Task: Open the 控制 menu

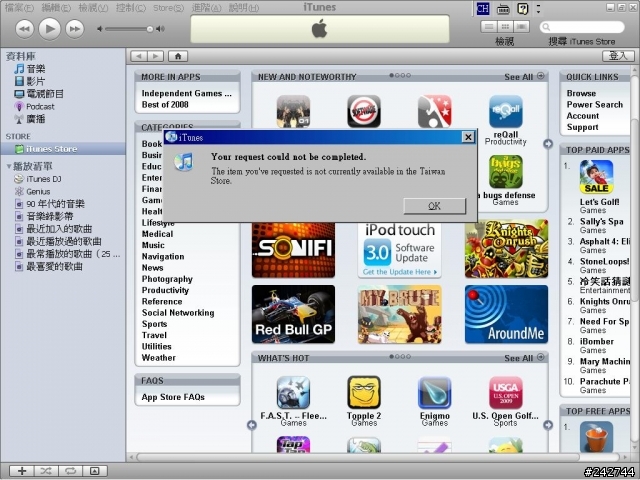Action: 131,7
